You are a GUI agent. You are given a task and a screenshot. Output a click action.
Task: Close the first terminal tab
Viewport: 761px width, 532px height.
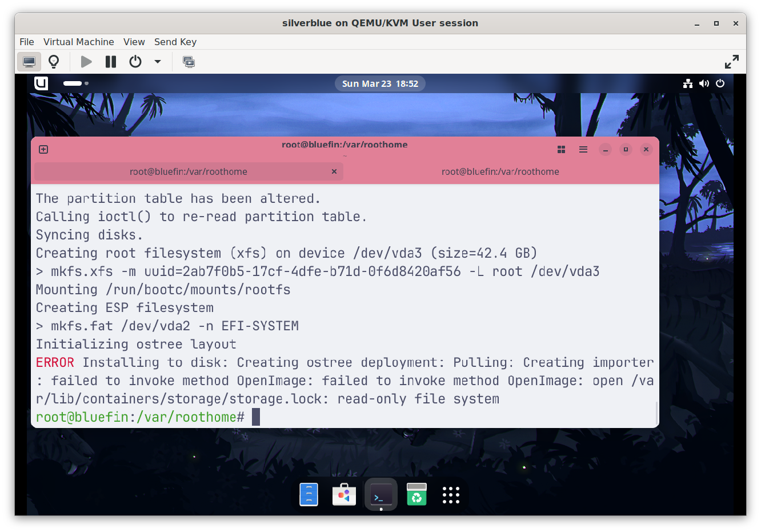tap(334, 171)
